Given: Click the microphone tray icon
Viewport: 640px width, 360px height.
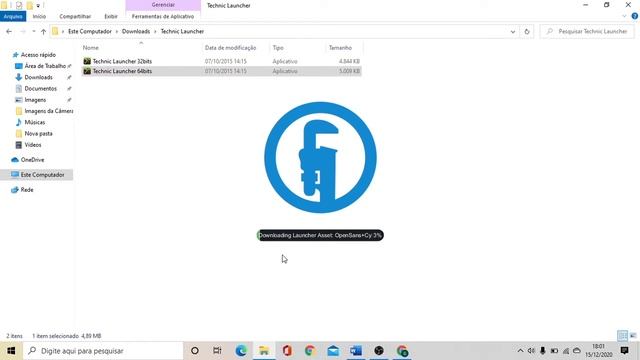Looking at the screenshot, I should pos(542,351).
